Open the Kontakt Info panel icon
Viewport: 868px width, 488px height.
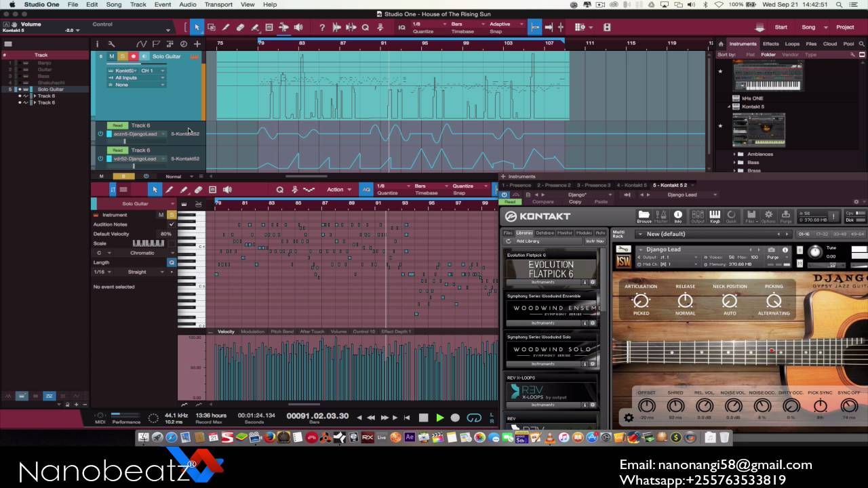[x=677, y=216]
